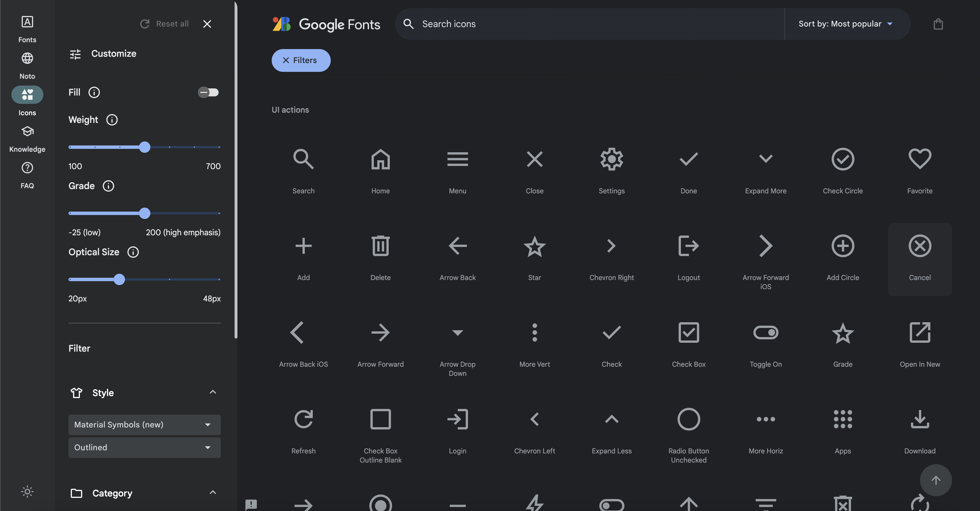Collapse the Category section
This screenshot has height=511, width=980.
pos(213,492)
